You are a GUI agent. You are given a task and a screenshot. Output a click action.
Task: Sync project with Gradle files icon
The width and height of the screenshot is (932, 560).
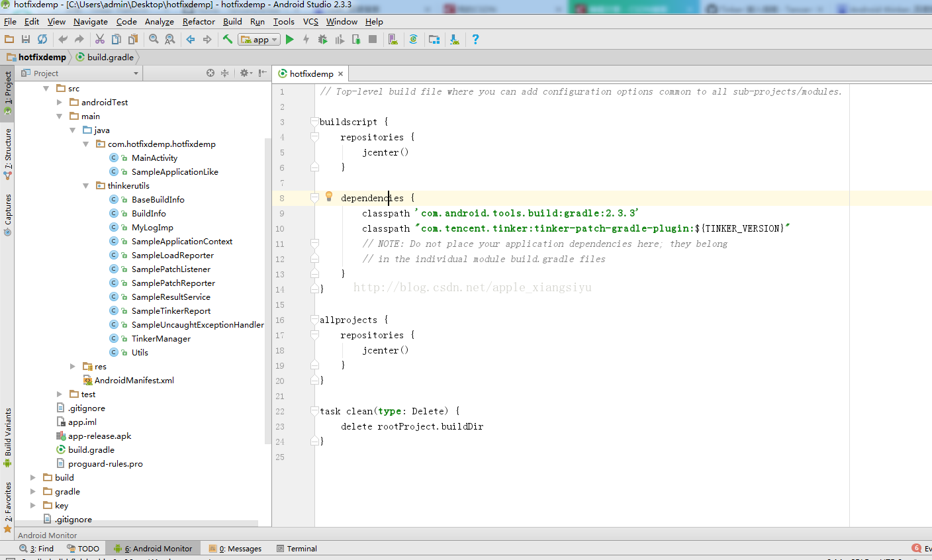click(414, 40)
